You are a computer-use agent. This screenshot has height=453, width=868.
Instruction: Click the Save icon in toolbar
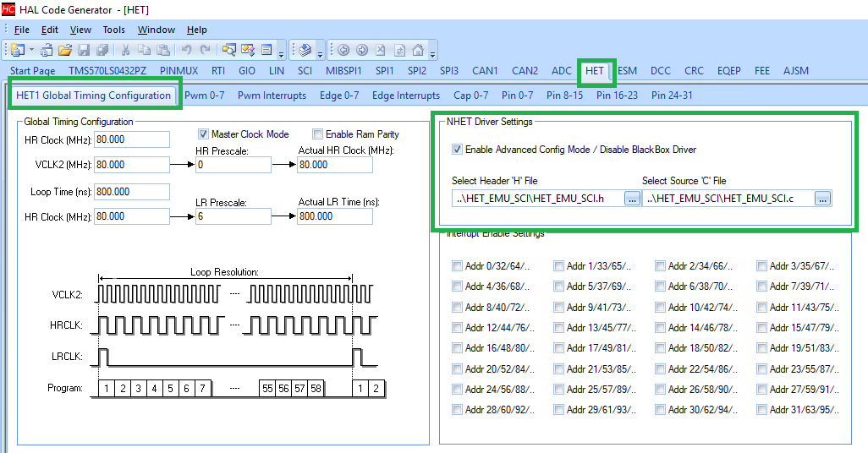click(81, 51)
